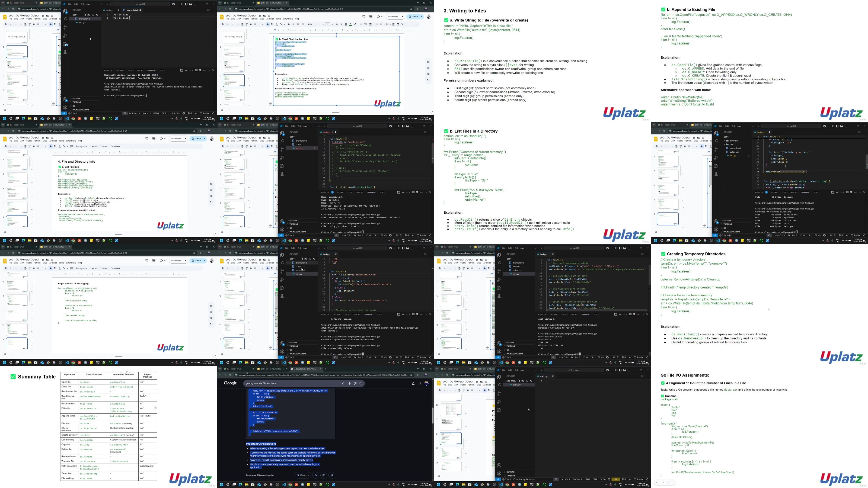This screenshot has height=488, width=868.
Task: Start voice search with the microphone icon
Action: coord(349,383)
